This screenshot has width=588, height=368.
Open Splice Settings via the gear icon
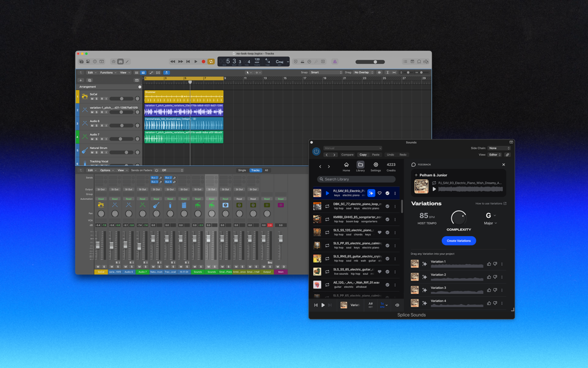[x=376, y=165]
